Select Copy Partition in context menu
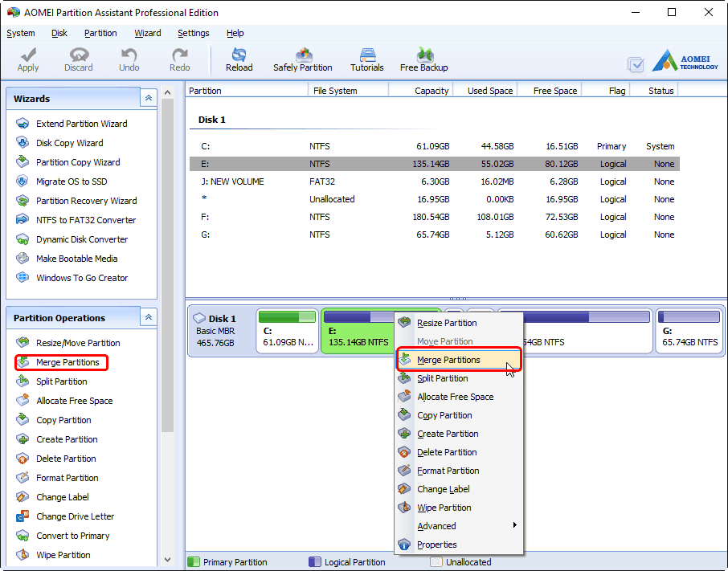 point(459,416)
